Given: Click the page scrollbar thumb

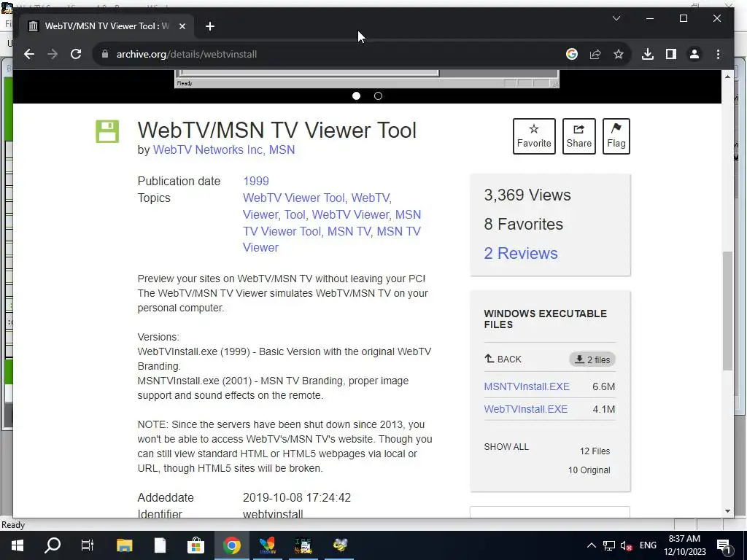Looking at the screenshot, I should [x=727, y=311].
